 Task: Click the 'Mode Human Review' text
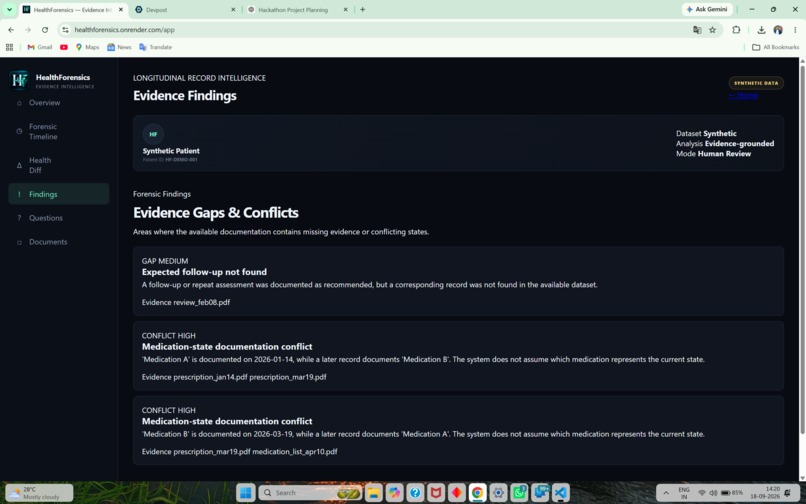point(713,154)
